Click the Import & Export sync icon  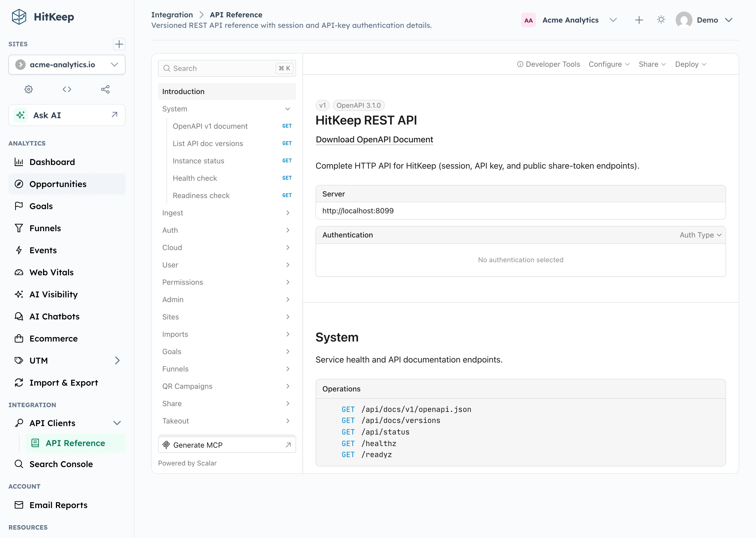(19, 383)
